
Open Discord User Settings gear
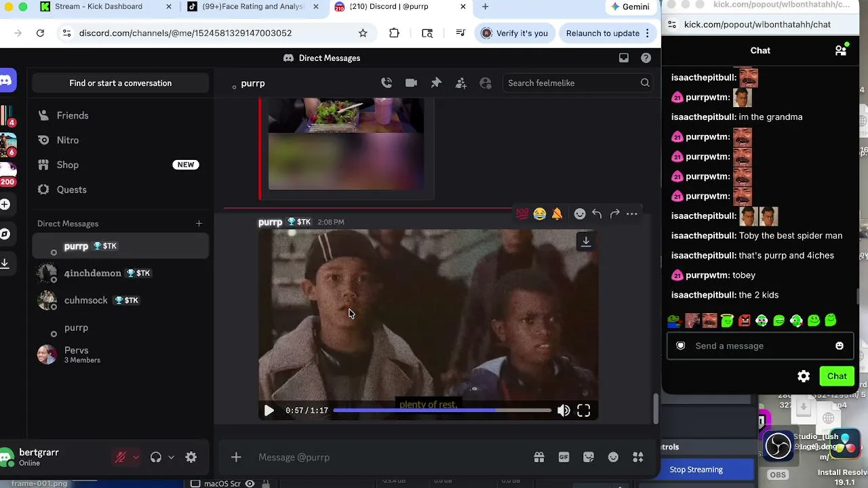[x=191, y=457]
